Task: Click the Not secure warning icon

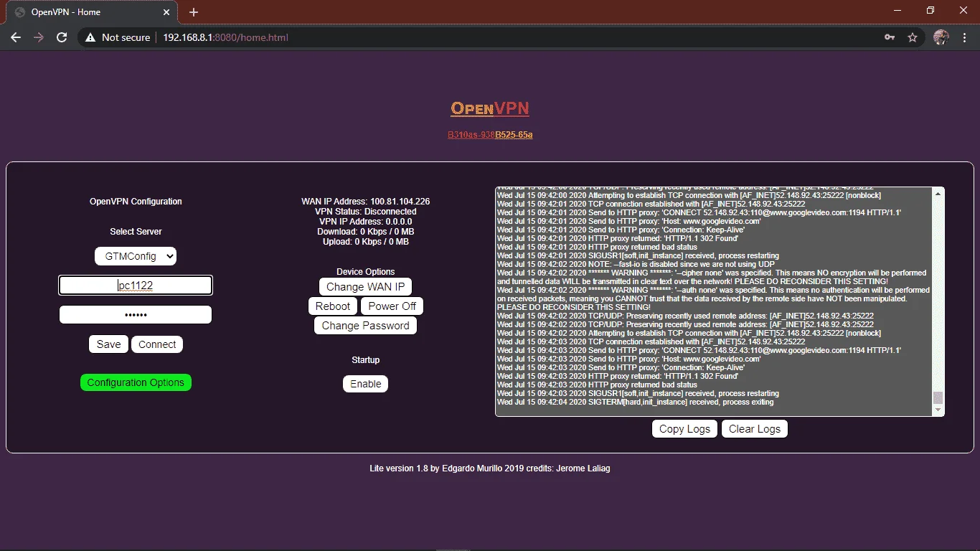Action: (90, 37)
